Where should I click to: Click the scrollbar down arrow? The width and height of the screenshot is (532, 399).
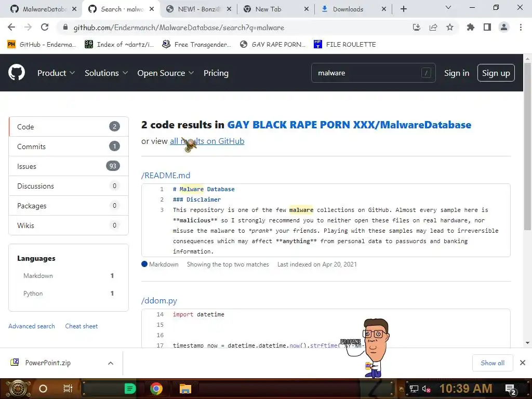527,343
